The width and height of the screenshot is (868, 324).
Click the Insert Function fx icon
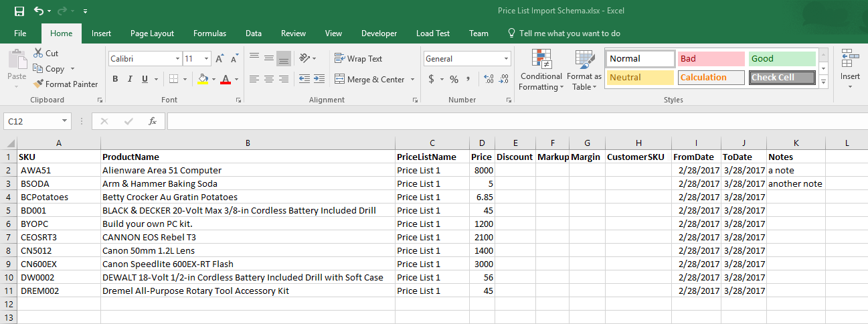pos(153,121)
